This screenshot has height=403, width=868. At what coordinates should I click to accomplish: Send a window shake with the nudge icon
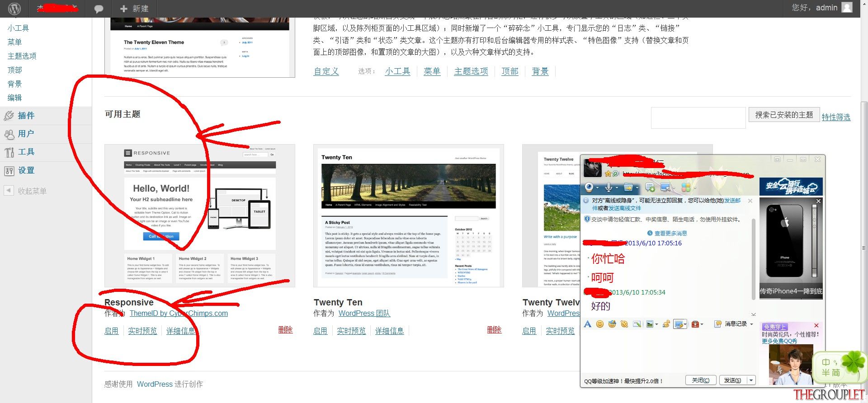[624, 324]
